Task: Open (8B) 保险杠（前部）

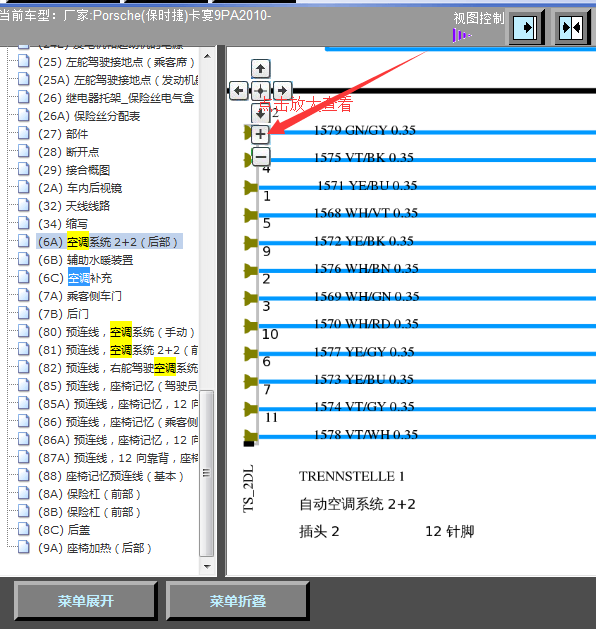Action: 89,512
